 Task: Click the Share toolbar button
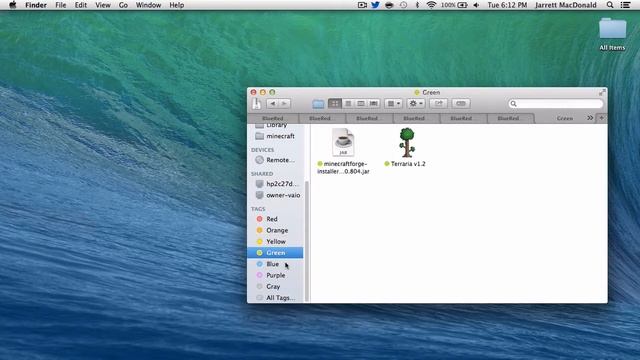click(438, 104)
